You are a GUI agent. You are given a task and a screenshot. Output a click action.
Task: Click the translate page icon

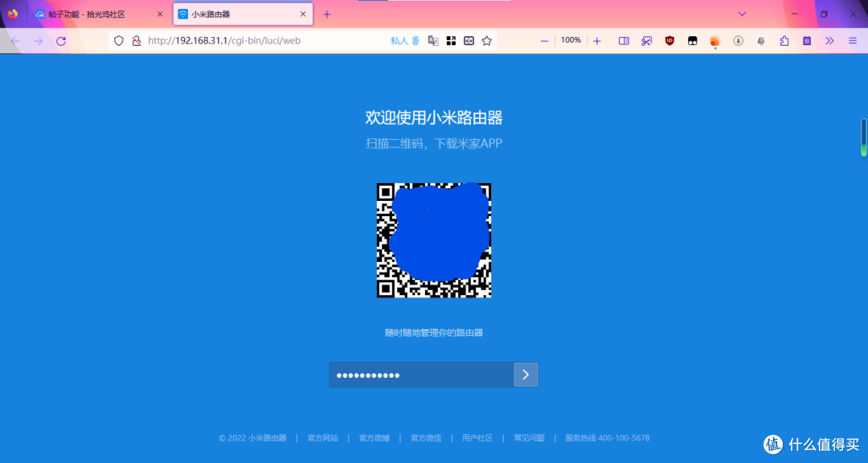point(433,40)
